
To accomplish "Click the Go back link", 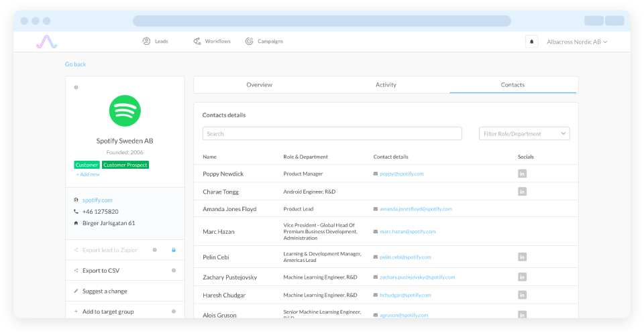I will (75, 64).
